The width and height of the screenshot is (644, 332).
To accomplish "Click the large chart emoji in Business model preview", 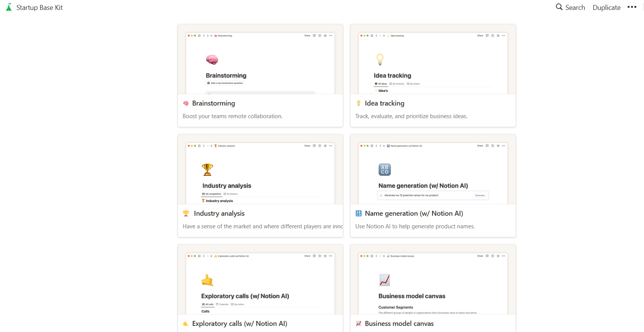I will 385,280.
